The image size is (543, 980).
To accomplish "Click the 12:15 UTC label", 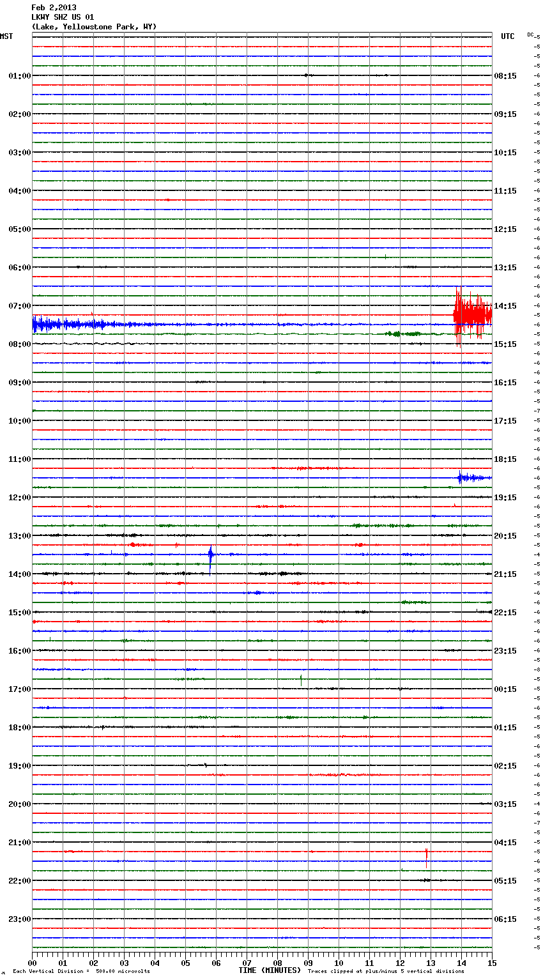I will tap(505, 229).
